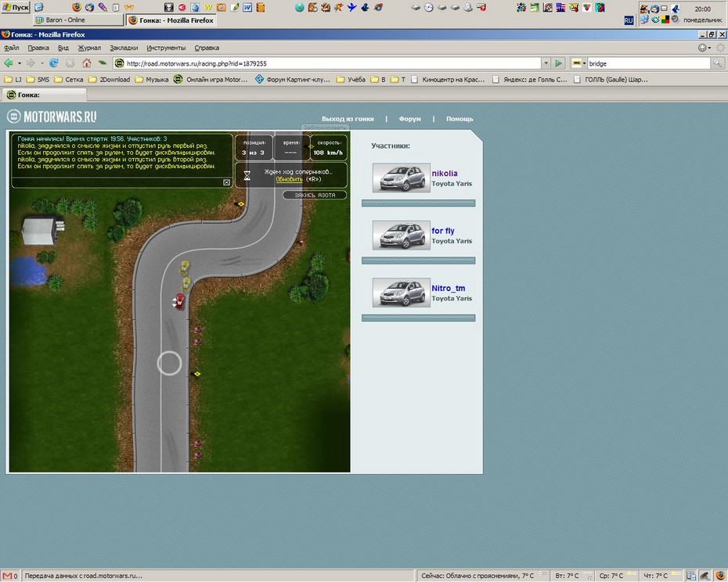
Task: Go back with the green Back arrow
Action: click(x=9, y=63)
